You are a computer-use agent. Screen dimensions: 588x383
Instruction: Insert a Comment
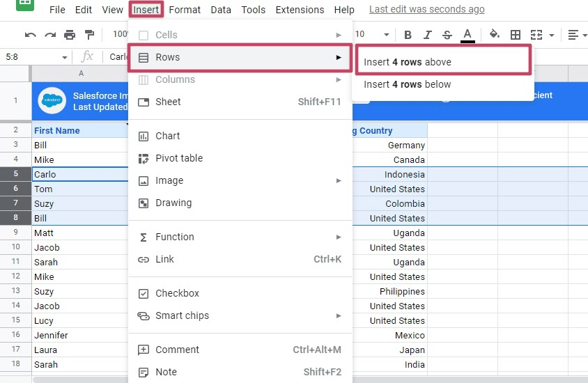pos(240,350)
